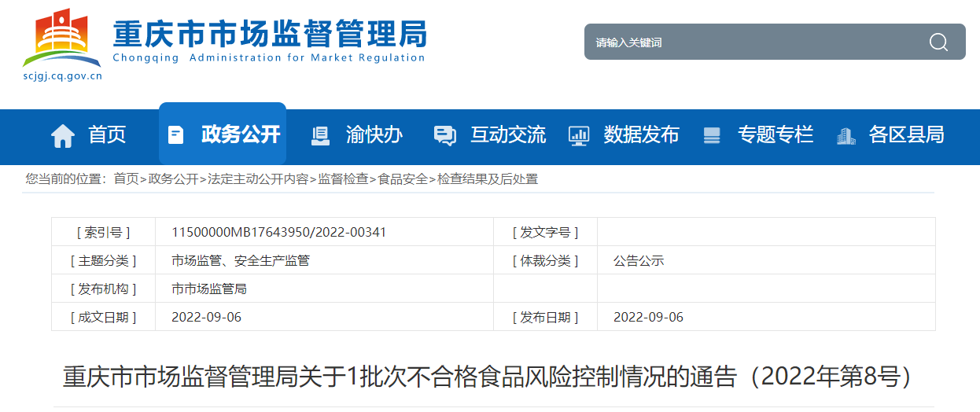The image size is (980, 412).
Task: Click the 成文日期 value 2022-09-06
Action: tap(207, 317)
